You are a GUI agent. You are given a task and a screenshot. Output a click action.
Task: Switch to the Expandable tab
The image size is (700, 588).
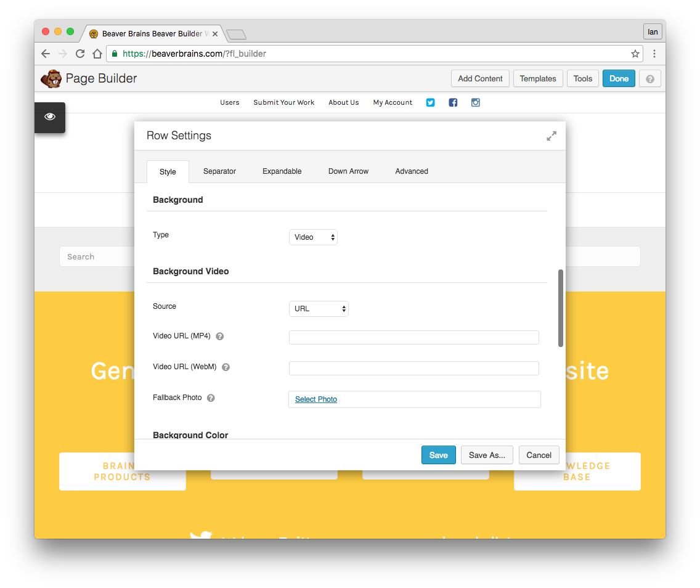282,171
